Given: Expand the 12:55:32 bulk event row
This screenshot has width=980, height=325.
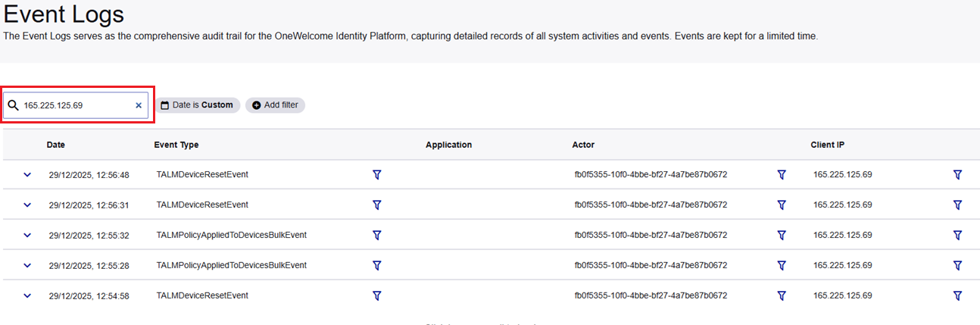Looking at the screenshot, I should click(x=27, y=235).
